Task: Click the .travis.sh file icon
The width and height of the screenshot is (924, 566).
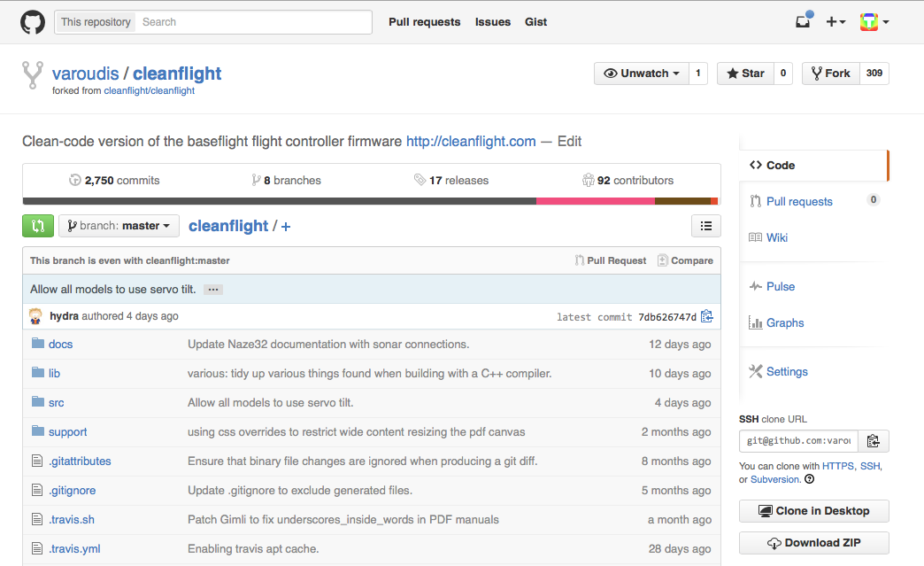Action: [x=37, y=519]
